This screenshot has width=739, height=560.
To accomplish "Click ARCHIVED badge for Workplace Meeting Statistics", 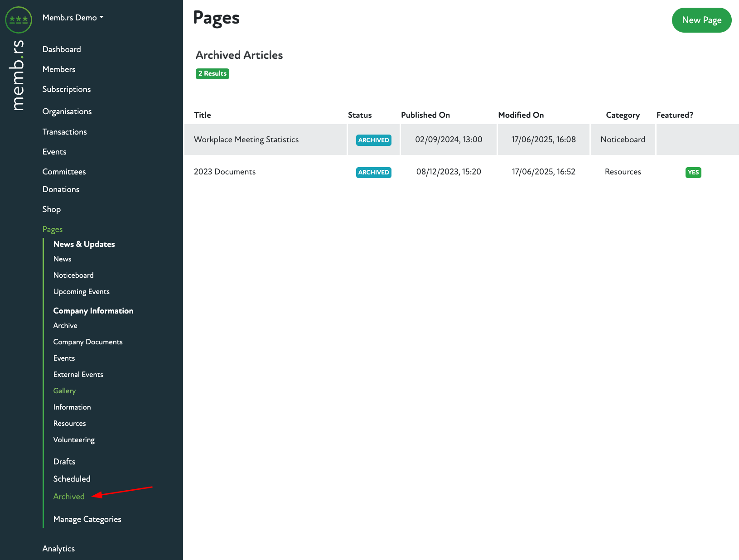I will 373,140.
